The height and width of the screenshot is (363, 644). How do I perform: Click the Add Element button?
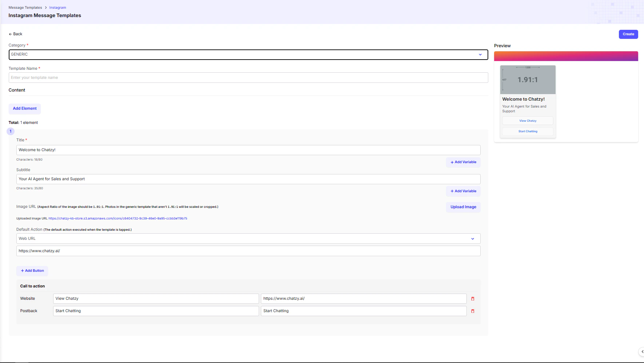tap(25, 109)
